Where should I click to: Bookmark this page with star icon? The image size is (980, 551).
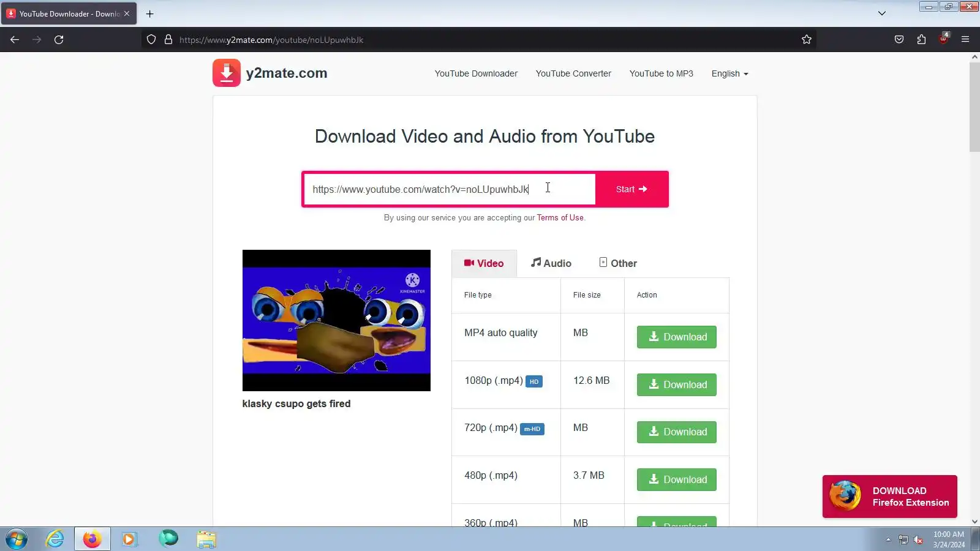coord(807,40)
